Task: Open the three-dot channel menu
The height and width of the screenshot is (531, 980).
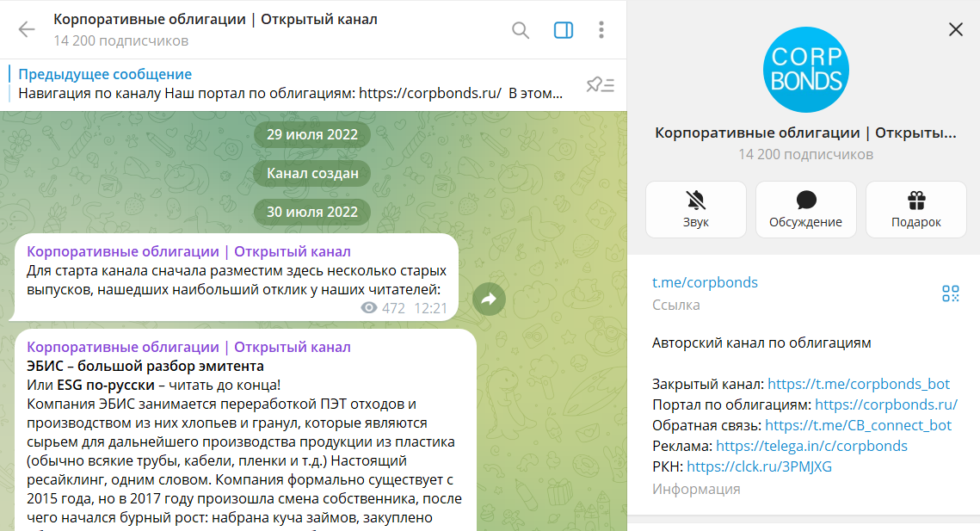Action: coord(601,30)
